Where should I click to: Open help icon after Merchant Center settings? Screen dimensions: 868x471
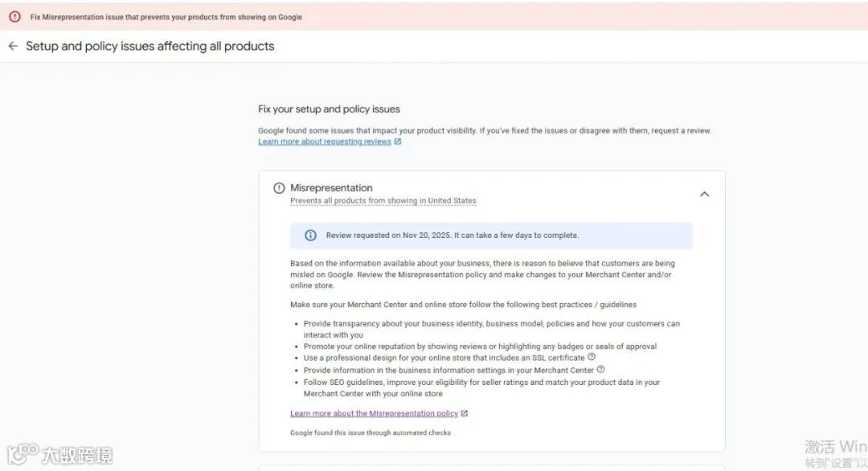pyautogui.click(x=600, y=370)
